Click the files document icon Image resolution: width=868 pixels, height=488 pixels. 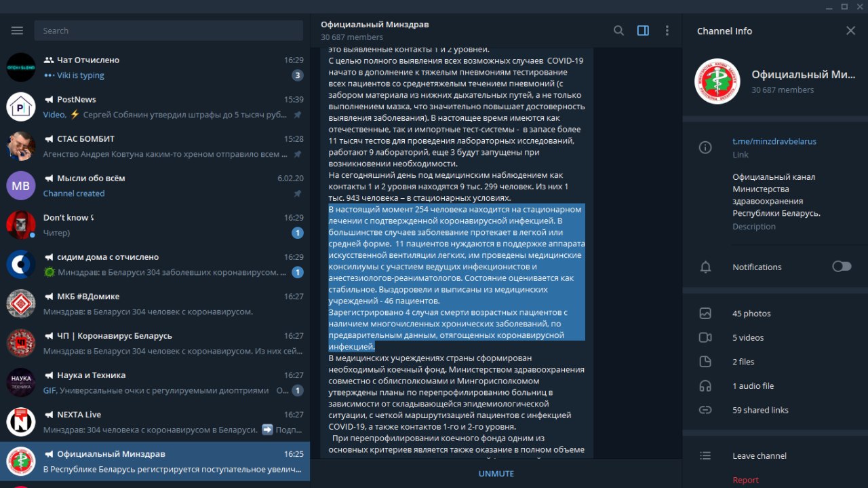[x=705, y=362]
